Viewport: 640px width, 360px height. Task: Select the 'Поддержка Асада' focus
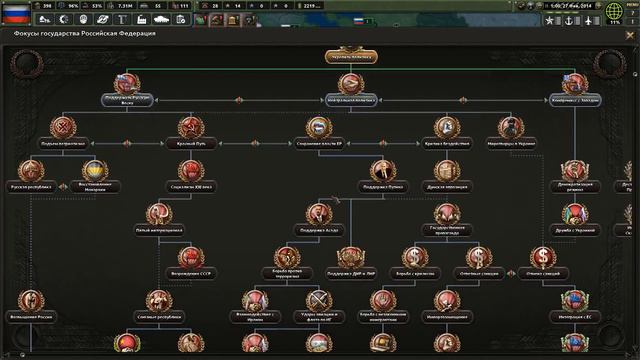point(319,220)
